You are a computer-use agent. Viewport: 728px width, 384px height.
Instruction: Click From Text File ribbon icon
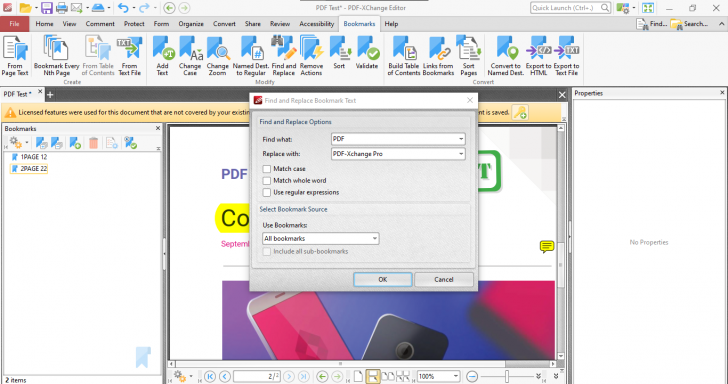tap(130, 56)
